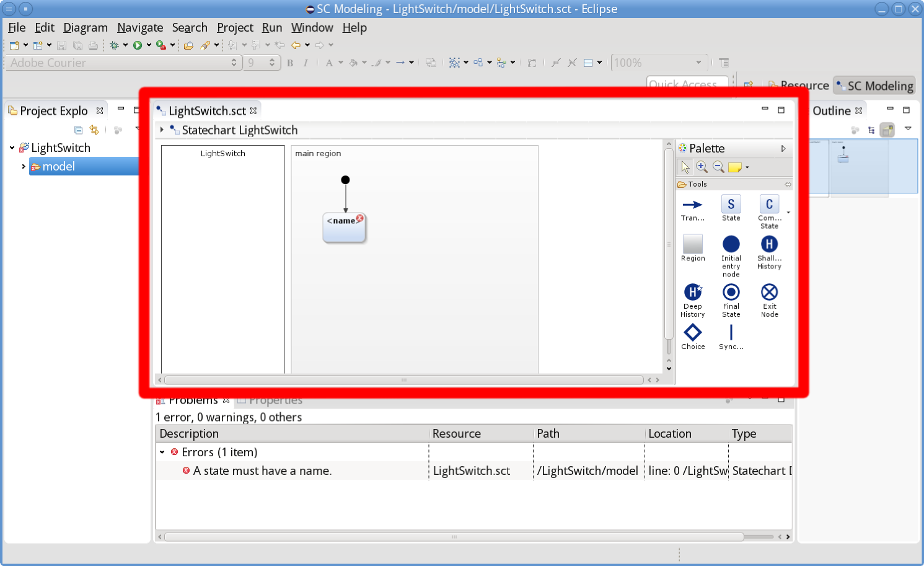924x566 pixels.
Task: Expand the model folder in Project Explorer
Action: 24,167
